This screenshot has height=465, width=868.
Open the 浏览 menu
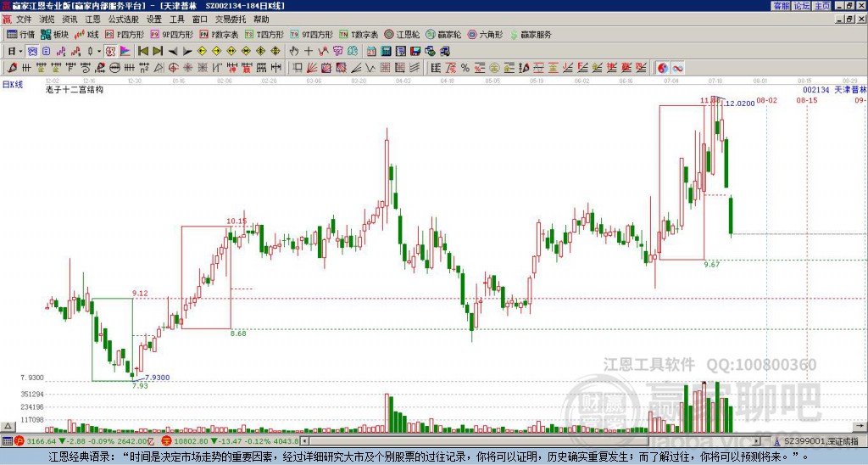point(47,20)
